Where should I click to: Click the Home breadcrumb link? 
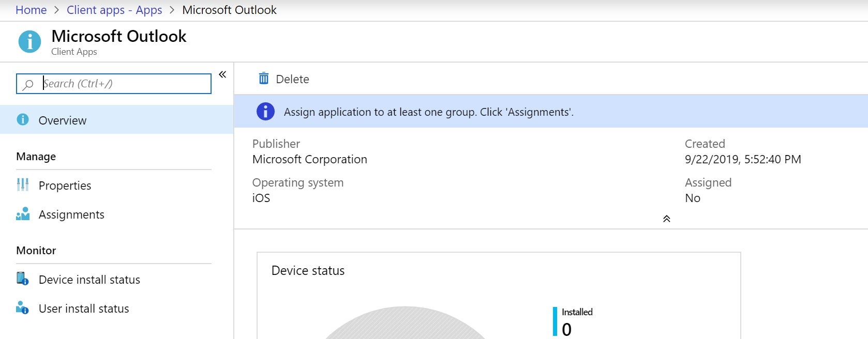point(31,10)
